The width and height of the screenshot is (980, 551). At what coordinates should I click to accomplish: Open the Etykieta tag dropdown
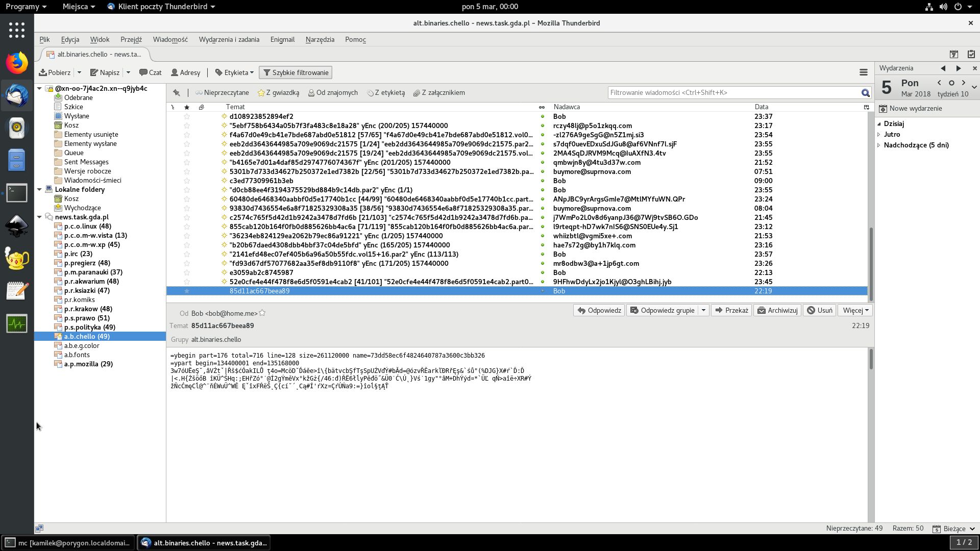pyautogui.click(x=234, y=72)
